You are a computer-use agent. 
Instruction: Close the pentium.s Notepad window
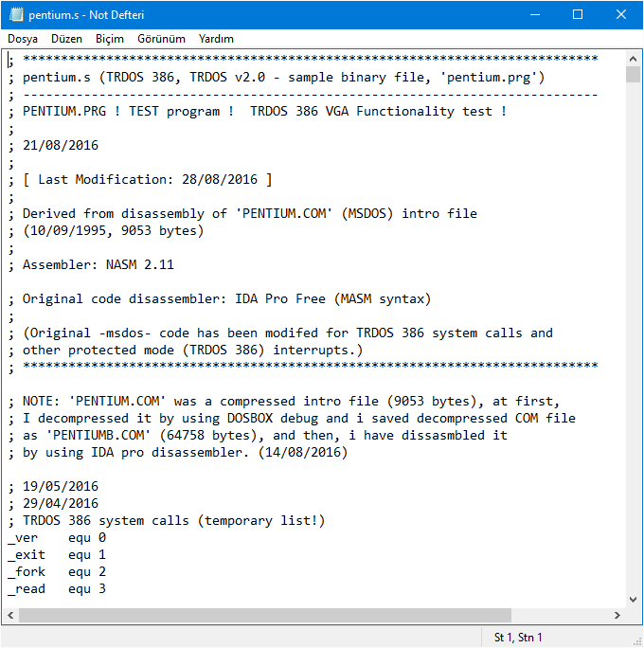point(621,14)
